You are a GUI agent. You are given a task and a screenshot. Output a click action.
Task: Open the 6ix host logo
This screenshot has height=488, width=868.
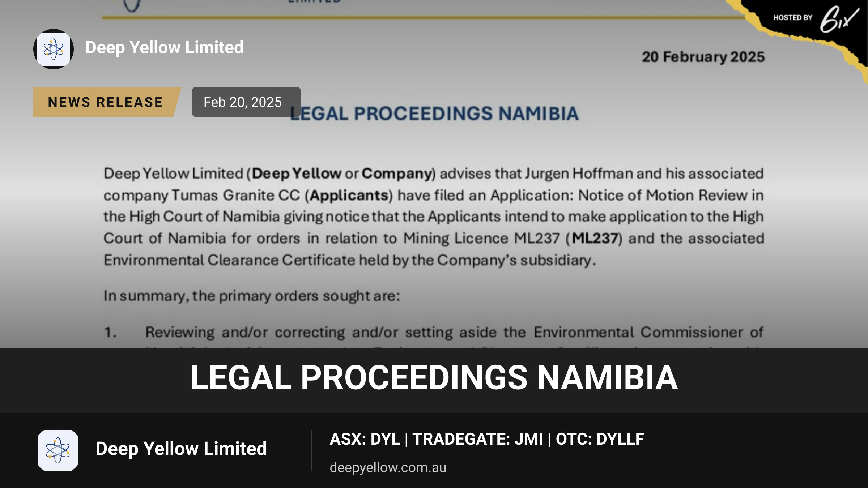pyautogui.click(x=839, y=19)
